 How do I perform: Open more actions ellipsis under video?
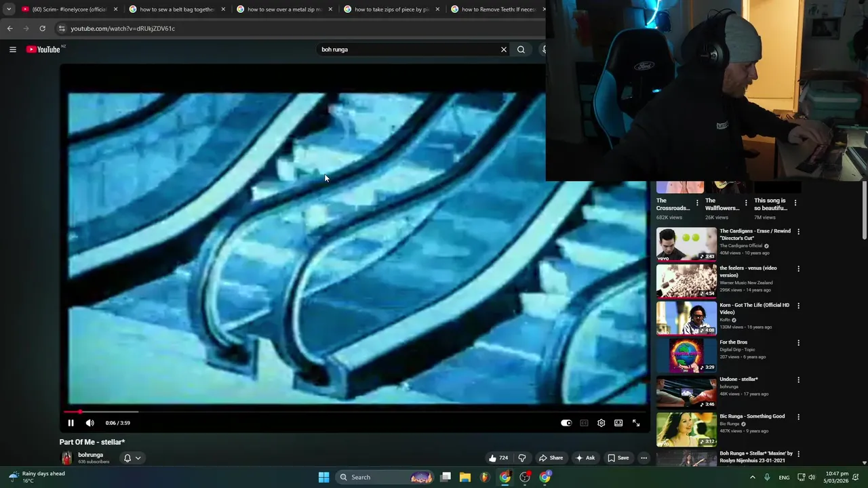(x=644, y=458)
